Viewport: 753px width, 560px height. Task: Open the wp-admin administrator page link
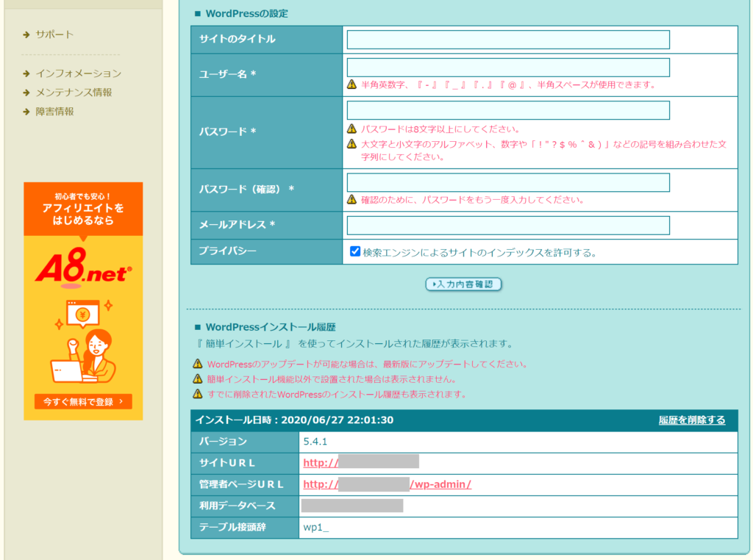point(387,484)
